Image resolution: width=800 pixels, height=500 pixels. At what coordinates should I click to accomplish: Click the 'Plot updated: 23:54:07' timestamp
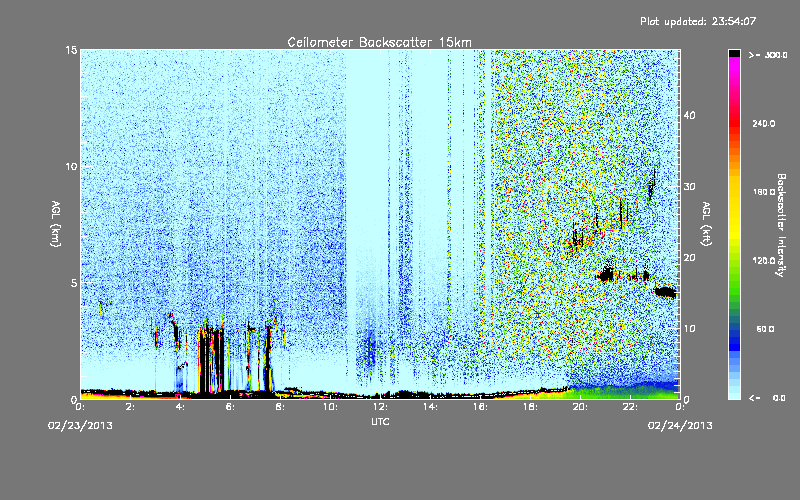[698, 21]
